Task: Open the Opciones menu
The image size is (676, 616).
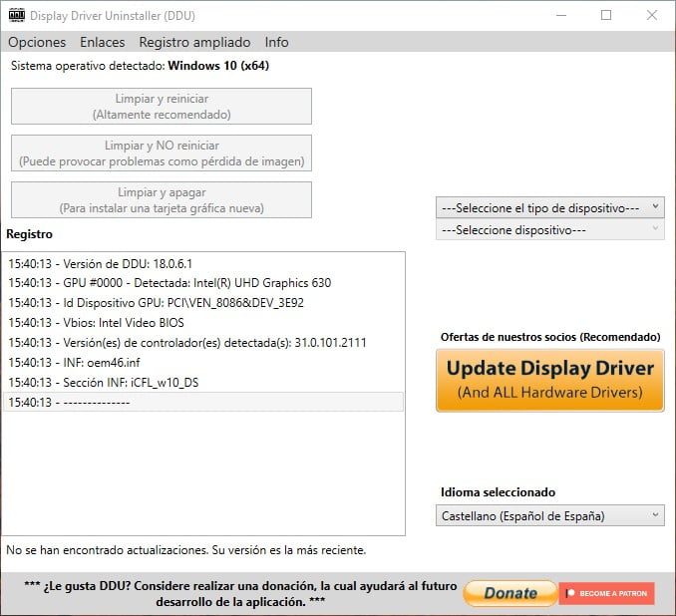Action: pos(37,42)
